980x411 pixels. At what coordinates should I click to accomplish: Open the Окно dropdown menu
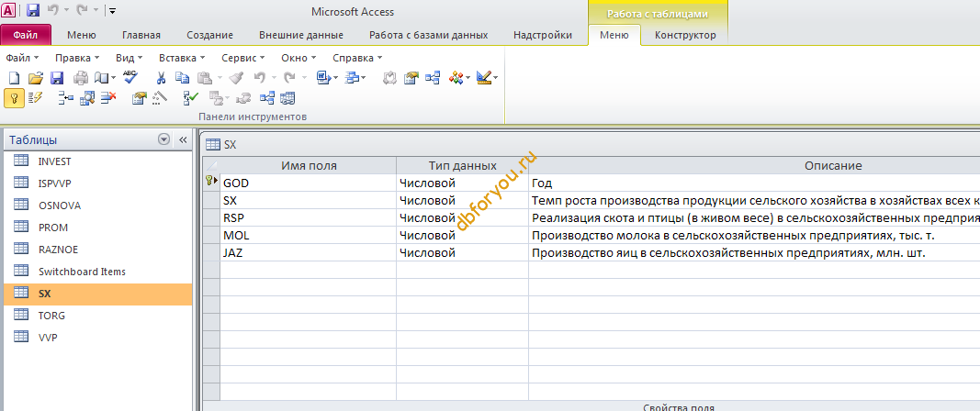tap(299, 58)
